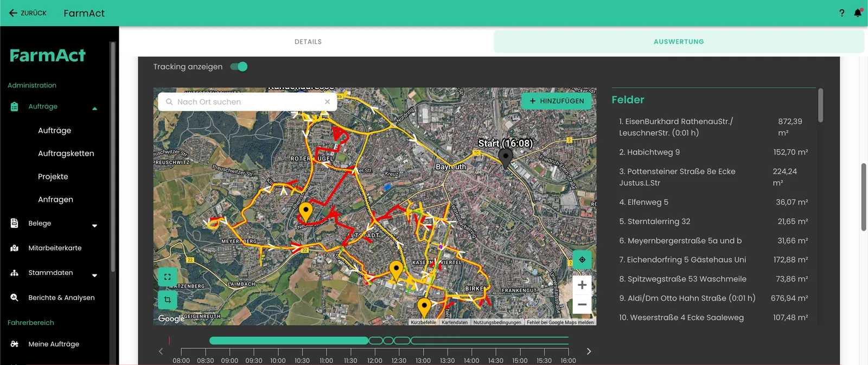Click the yellow pin near Roter Hügel
Image resolution: width=868 pixels, height=365 pixels.
coord(306,212)
